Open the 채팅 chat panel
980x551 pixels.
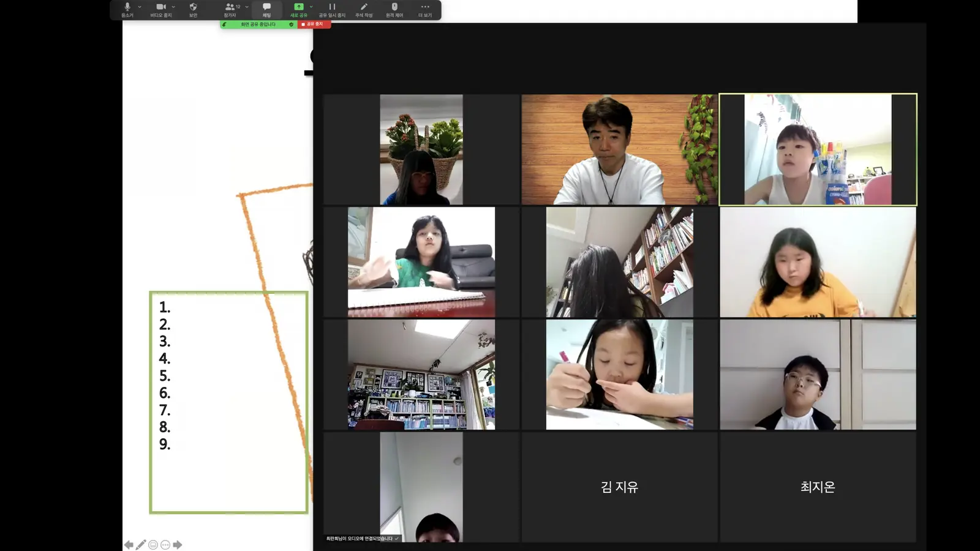(x=266, y=10)
